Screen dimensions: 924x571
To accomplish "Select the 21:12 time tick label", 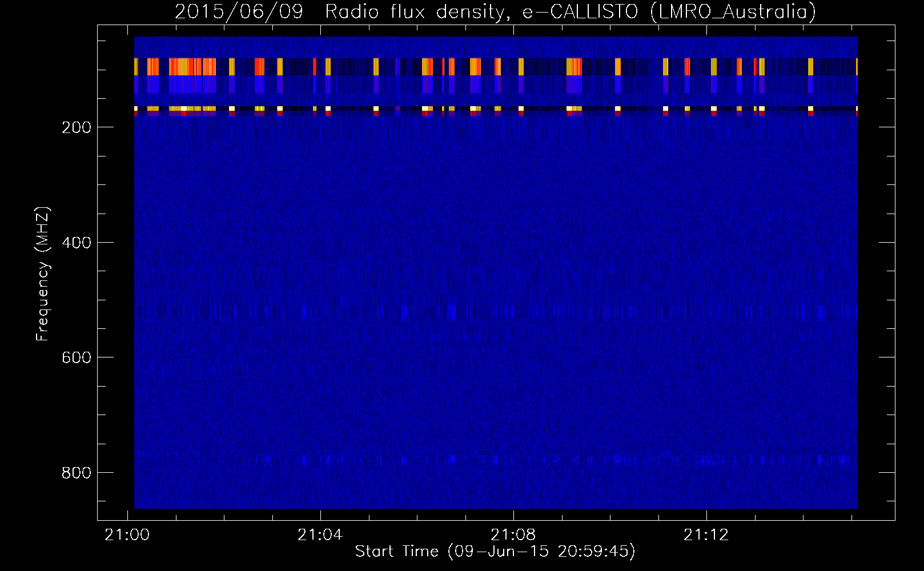I will pyautogui.click(x=706, y=535).
